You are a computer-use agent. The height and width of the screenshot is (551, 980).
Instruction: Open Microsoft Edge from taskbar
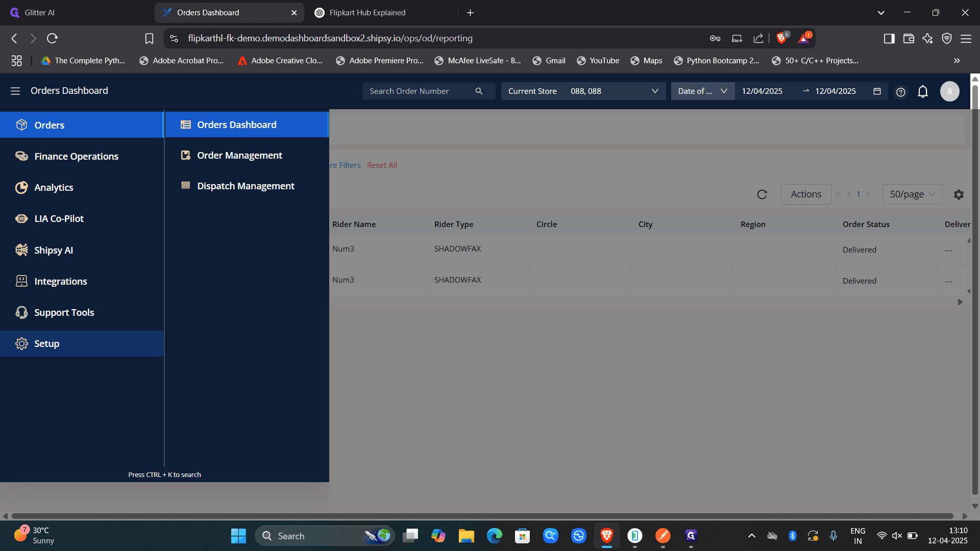click(494, 536)
